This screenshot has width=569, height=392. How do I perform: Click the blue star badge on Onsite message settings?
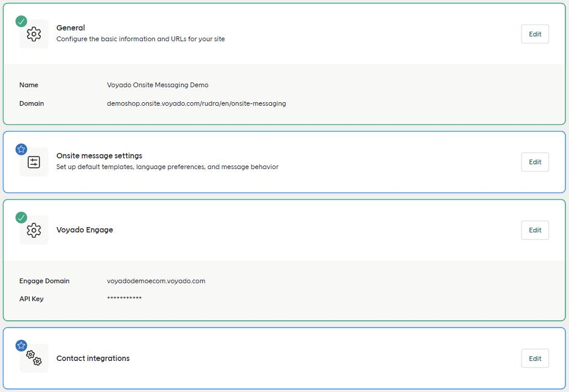click(22, 149)
